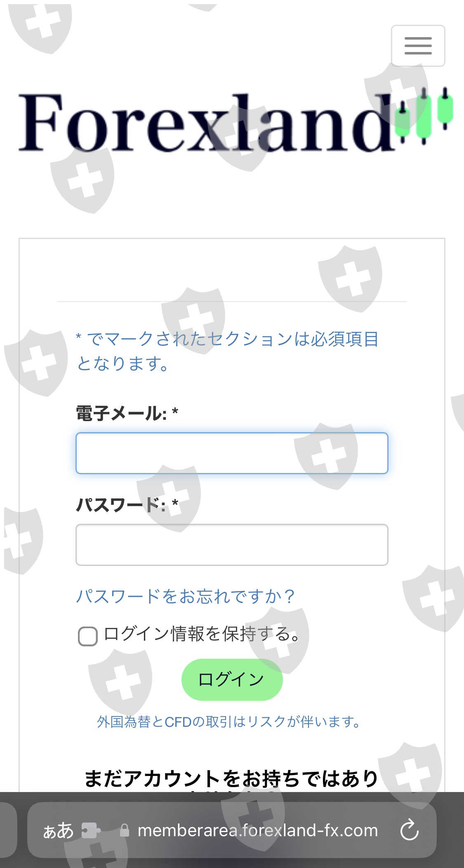Viewport: 464px width, 868px height.
Task: Open the ぁあ page settings button
Action: [x=58, y=830]
